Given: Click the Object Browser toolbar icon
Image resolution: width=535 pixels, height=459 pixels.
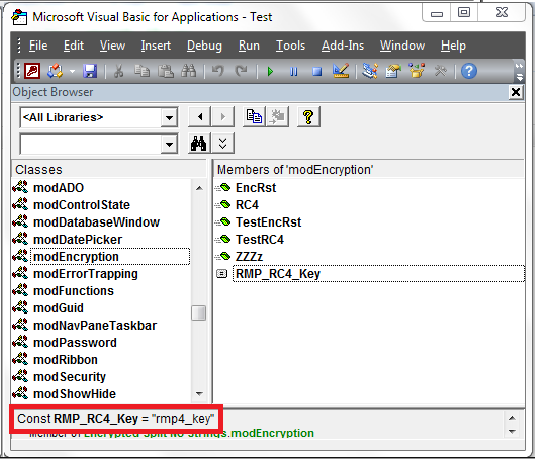Looking at the screenshot, I should tap(417, 71).
